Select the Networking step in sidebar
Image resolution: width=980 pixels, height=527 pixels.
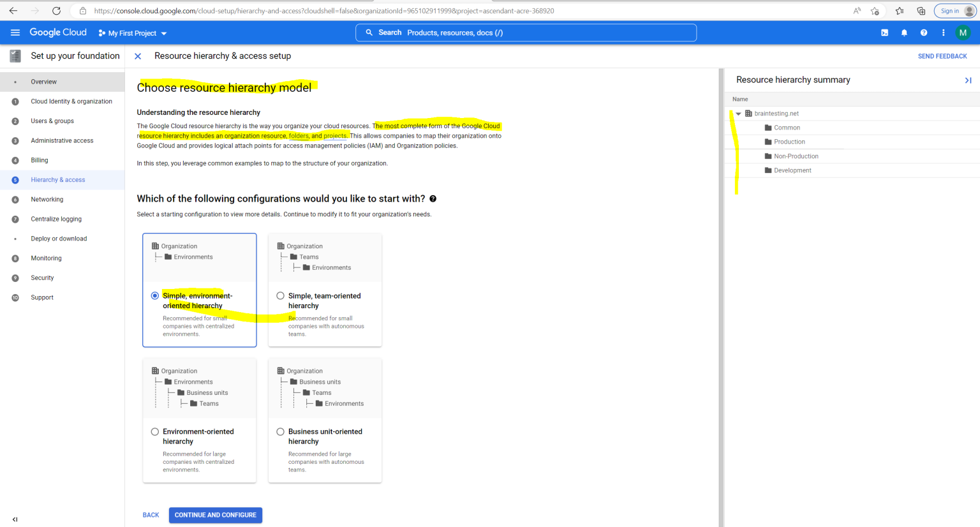click(47, 199)
